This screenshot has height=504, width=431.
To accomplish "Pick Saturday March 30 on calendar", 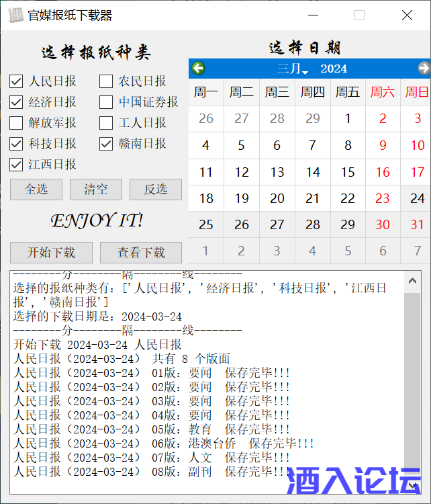I will coord(383,224).
